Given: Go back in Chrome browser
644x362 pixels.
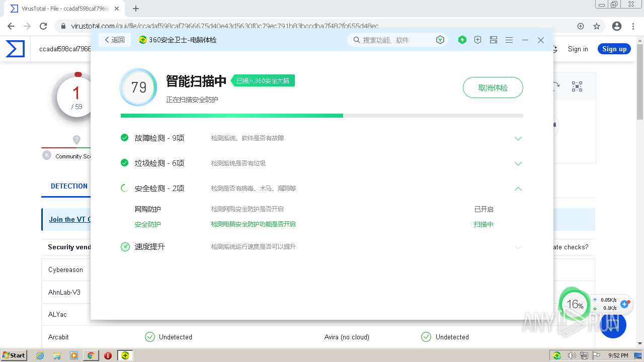Looking at the screenshot, I should [11, 26].
